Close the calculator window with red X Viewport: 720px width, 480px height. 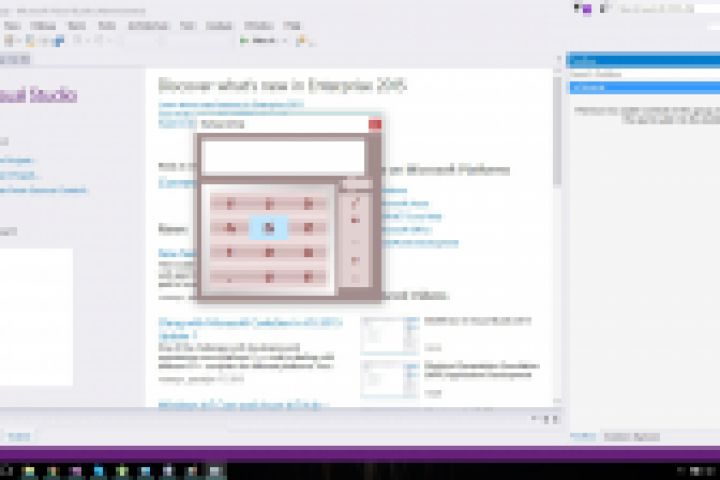(375, 124)
